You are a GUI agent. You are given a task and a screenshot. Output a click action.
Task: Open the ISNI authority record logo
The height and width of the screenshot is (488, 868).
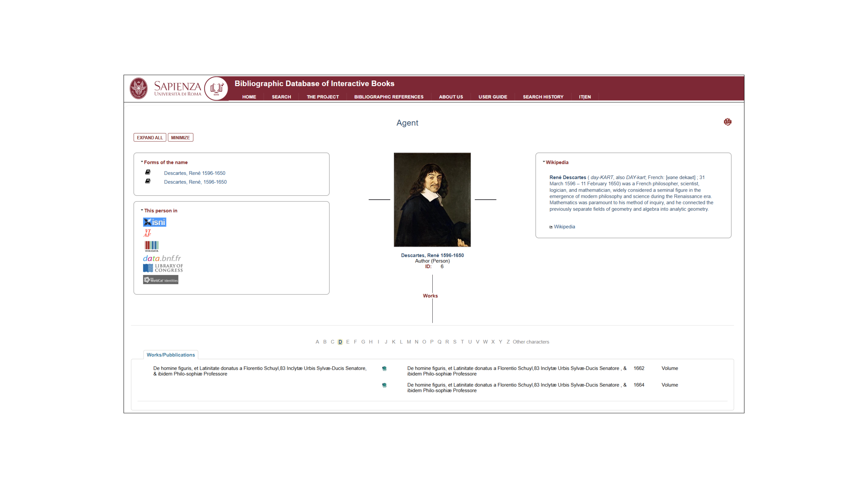(154, 222)
